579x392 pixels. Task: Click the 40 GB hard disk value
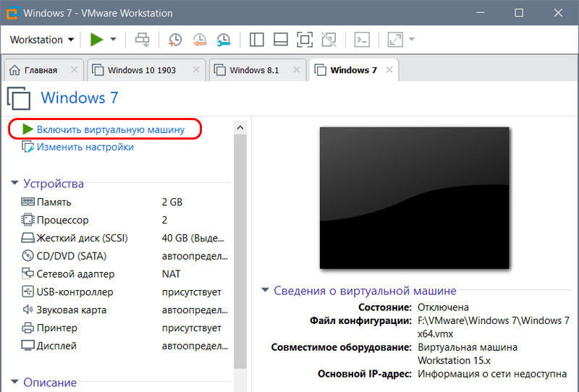point(193,238)
